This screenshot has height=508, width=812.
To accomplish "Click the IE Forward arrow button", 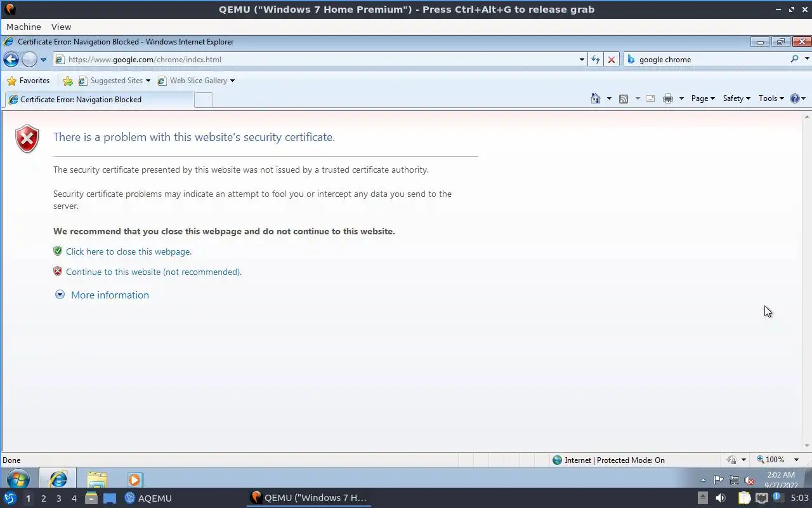I will click(x=29, y=60).
